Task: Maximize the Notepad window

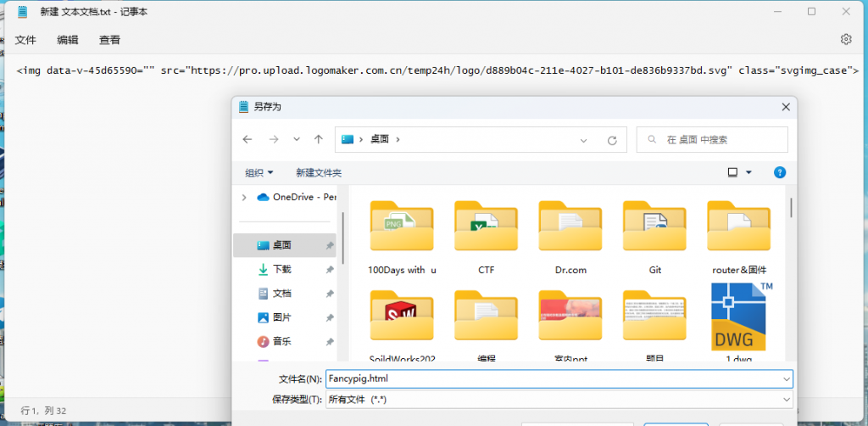Action: [811, 11]
